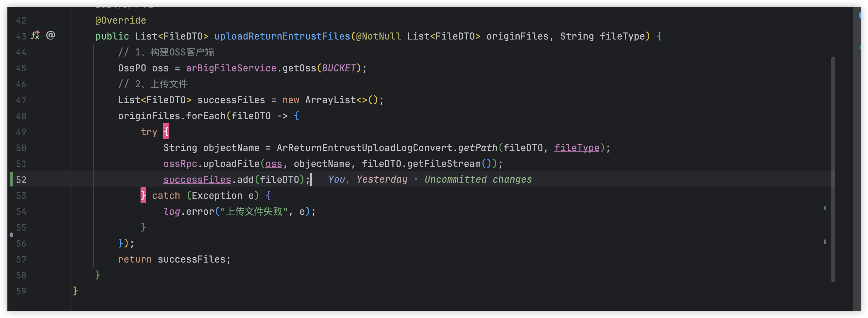Click the @ annotation gutter icon on line 43

50,35
